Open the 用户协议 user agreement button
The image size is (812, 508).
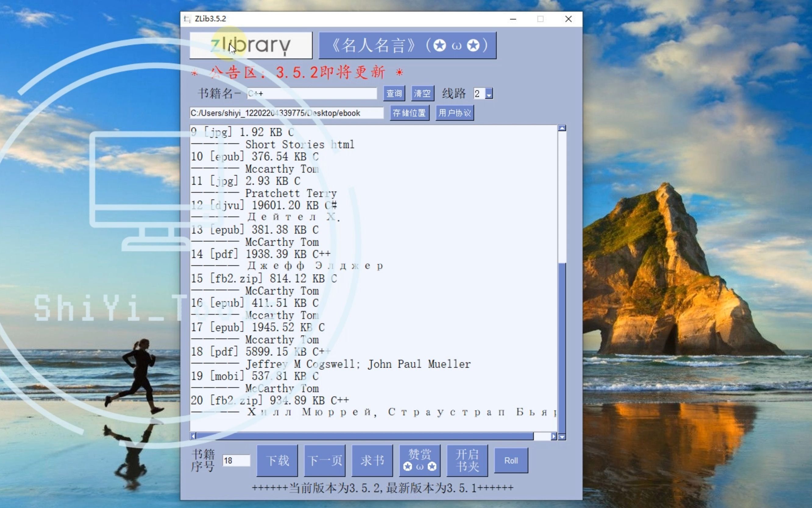pos(455,113)
